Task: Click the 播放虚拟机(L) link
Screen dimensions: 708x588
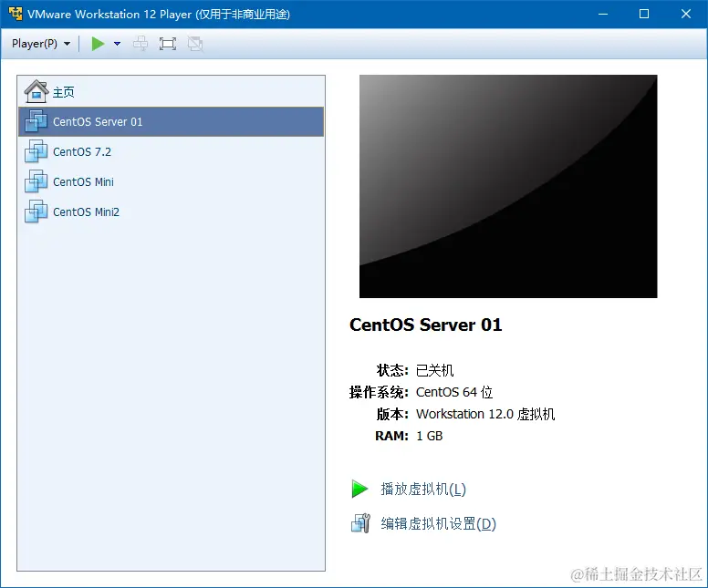Action: tap(423, 490)
